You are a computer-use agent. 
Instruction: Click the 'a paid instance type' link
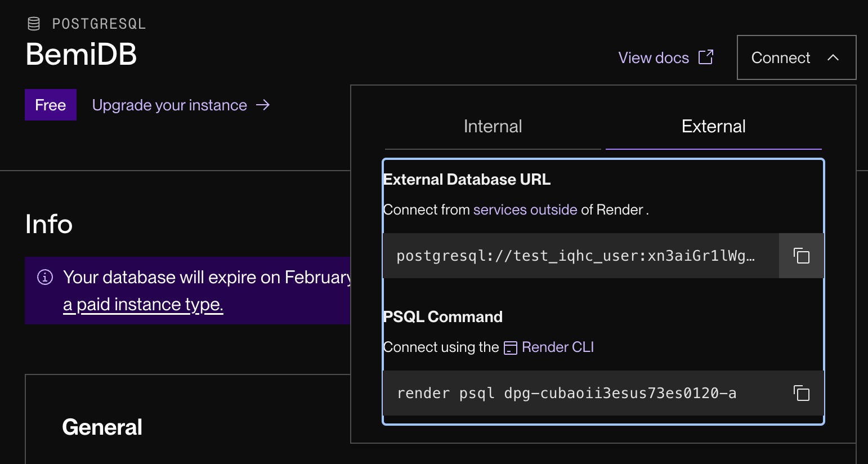pos(143,305)
